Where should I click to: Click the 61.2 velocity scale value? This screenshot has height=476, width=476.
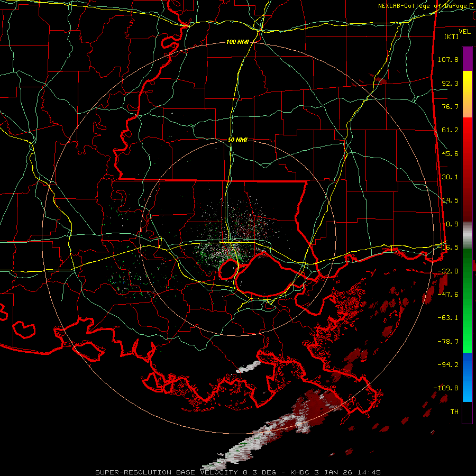click(450, 130)
